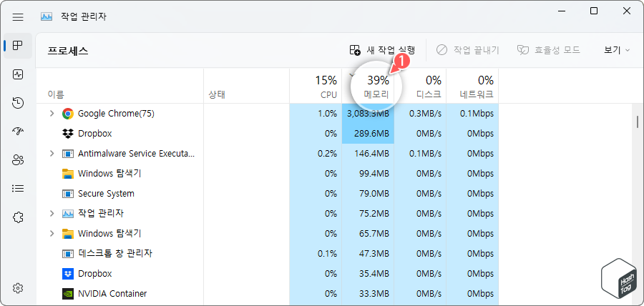The height and width of the screenshot is (306, 644).
Task: Click the 0.1Mbps network cell
Action: click(x=472, y=114)
